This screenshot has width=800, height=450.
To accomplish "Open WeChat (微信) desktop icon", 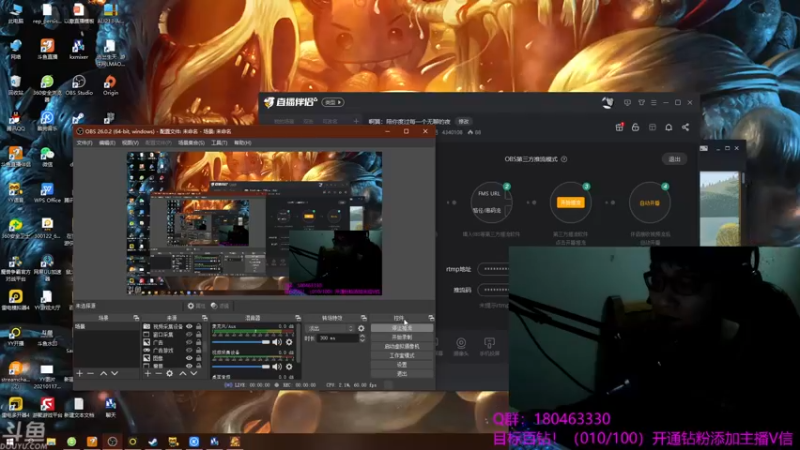I will [x=47, y=157].
